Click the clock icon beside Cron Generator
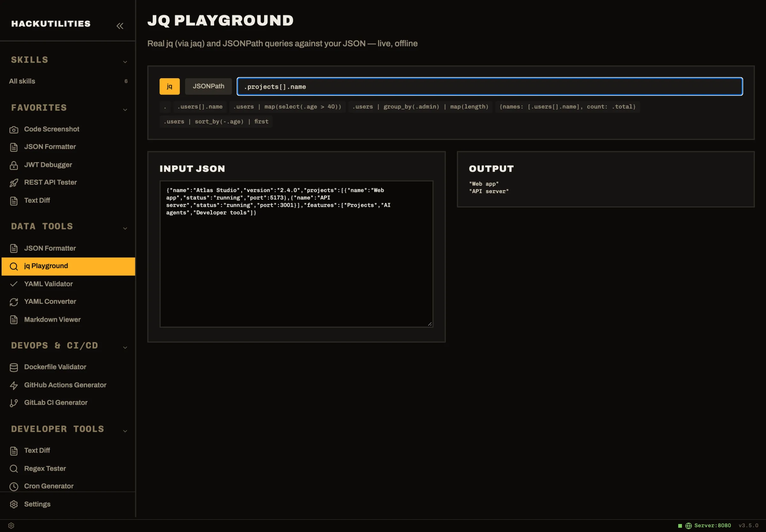Image resolution: width=766 pixels, height=532 pixels. [x=14, y=486]
